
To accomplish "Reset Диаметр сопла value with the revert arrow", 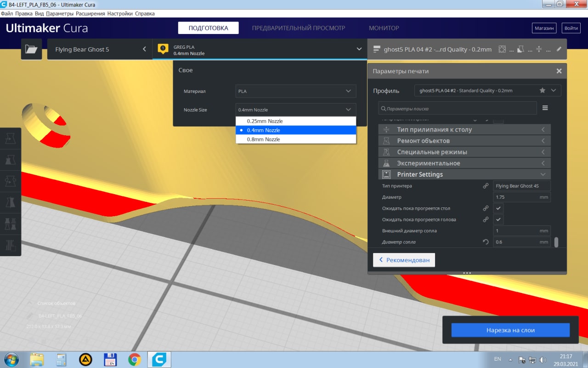I will coord(486,242).
